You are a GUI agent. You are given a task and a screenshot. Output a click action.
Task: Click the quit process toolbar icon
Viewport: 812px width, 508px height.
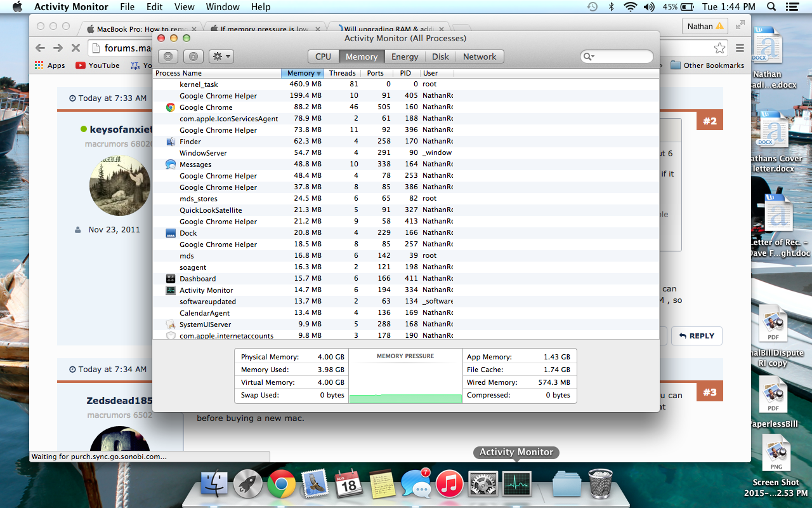pyautogui.click(x=167, y=57)
